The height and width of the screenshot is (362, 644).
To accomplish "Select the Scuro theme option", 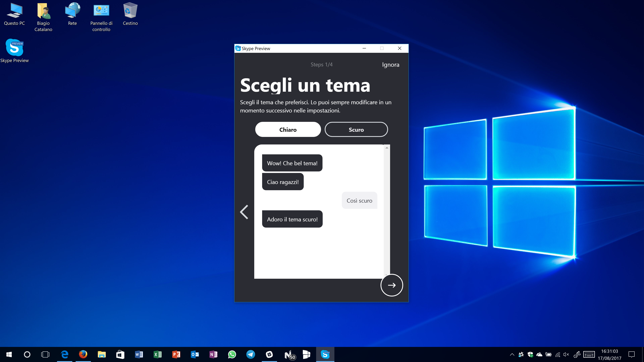I will point(356,129).
